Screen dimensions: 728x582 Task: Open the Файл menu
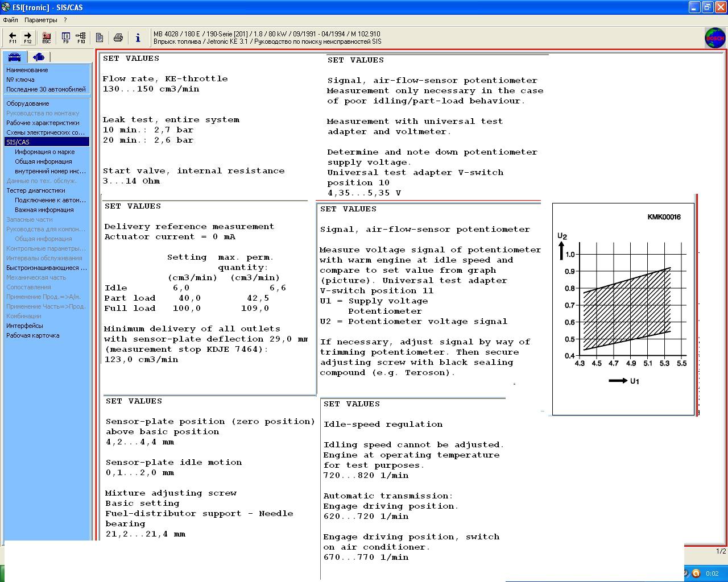(x=10, y=20)
